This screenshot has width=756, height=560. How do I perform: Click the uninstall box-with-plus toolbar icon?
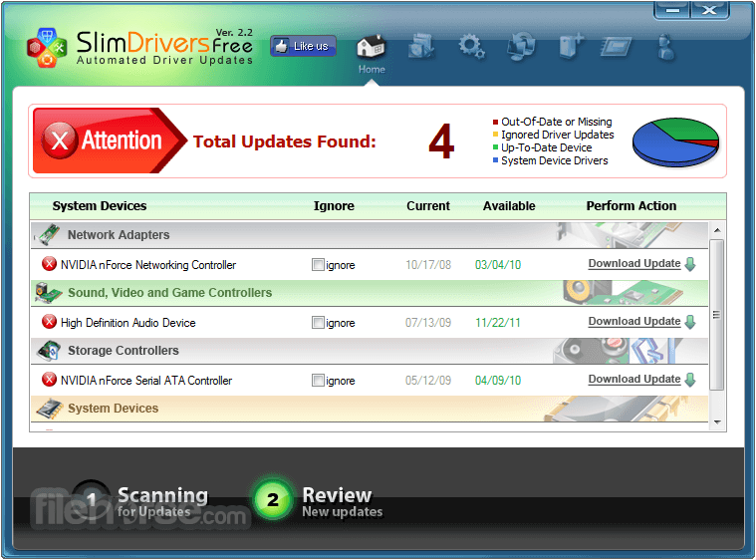pos(571,47)
